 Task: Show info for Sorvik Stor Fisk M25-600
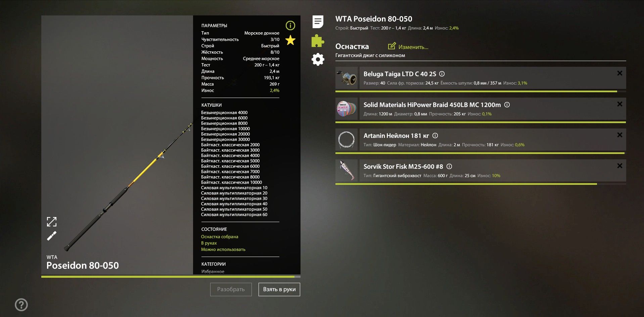tap(449, 166)
